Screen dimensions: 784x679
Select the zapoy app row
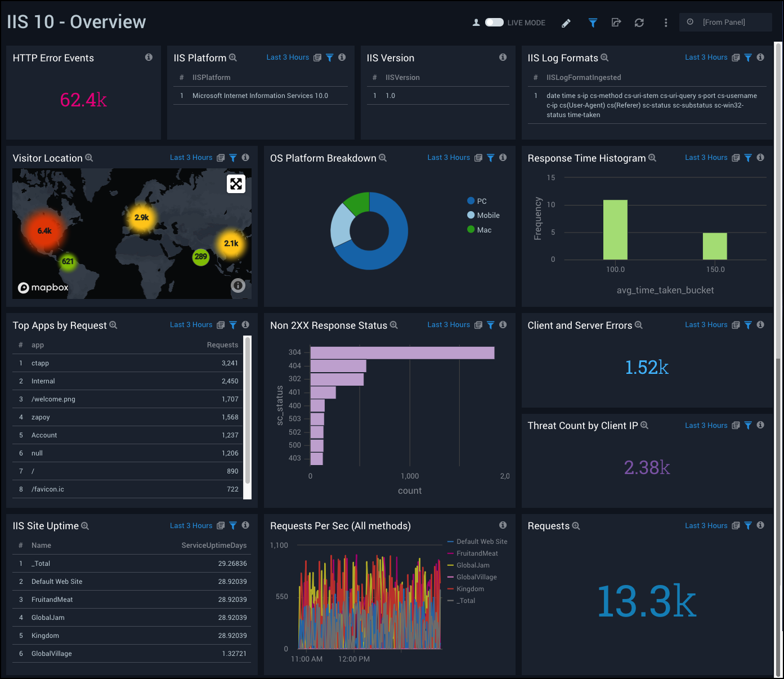click(128, 417)
